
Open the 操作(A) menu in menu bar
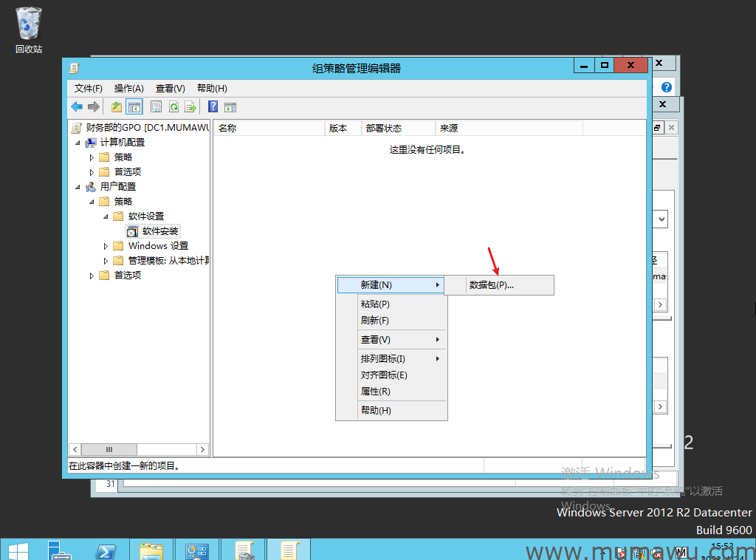click(128, 88)
